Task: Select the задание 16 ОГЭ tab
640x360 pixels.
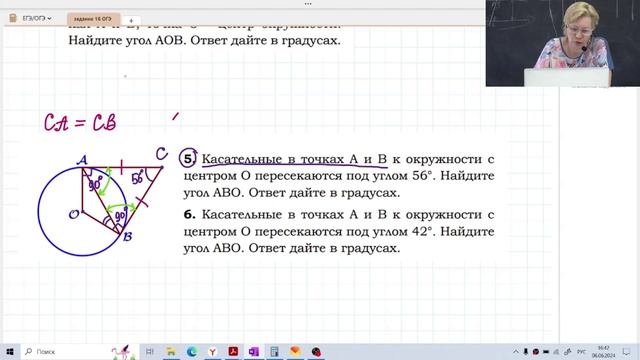Action: pos(93,19)
